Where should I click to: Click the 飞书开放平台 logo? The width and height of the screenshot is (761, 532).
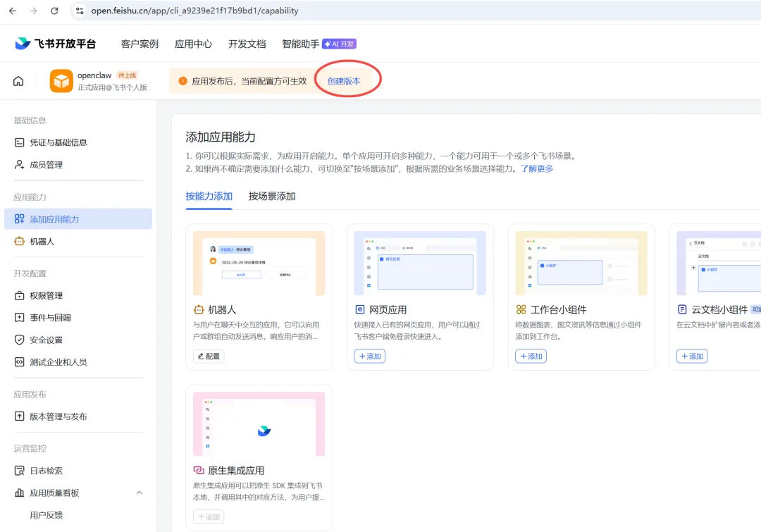pos(56,44)
